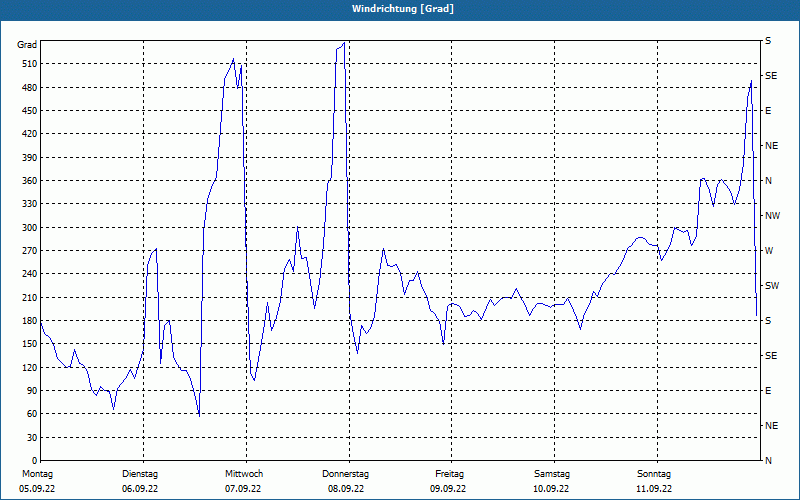The image size is (800, 500).
Task: Click the Mittwoch day label
Action: tap(244, 474)
